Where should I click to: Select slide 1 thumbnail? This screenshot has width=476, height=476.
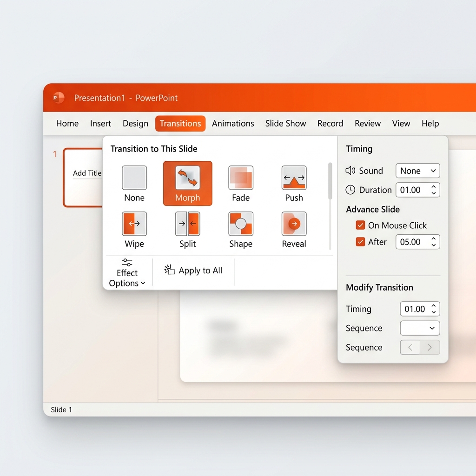click(83, 178)
